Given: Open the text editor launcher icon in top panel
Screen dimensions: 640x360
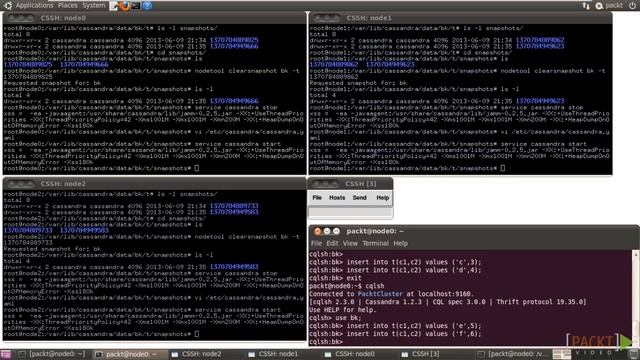Looking at the screenshot, I should point(114,6).
